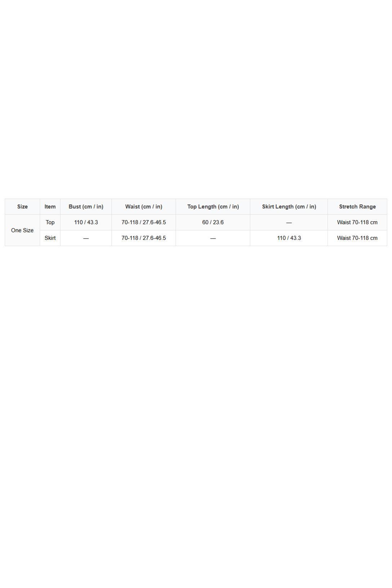Image resolution: width=392 pixels, height=588 pixels.
Task: Click the dash in Top row skirt length cell
Action: point(289,223)
